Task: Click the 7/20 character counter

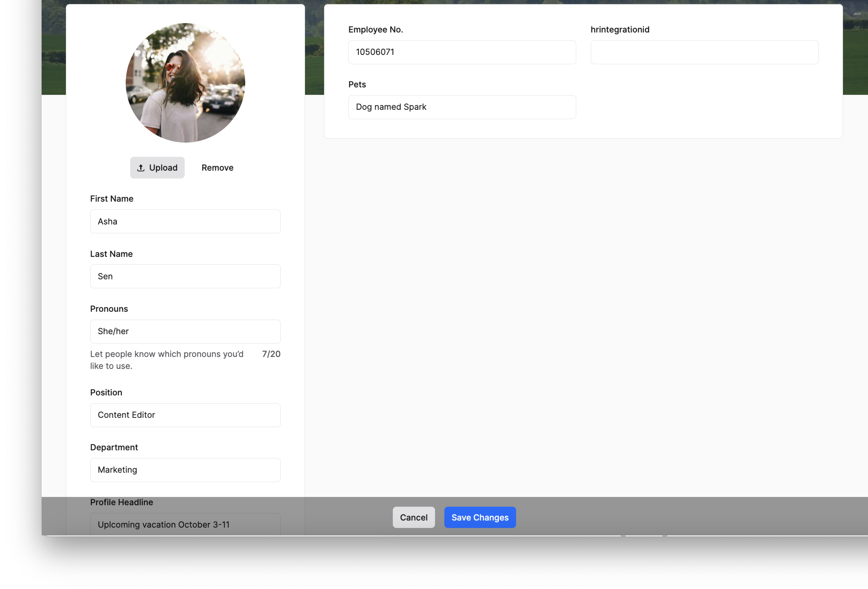Action: tap(271, 354)
